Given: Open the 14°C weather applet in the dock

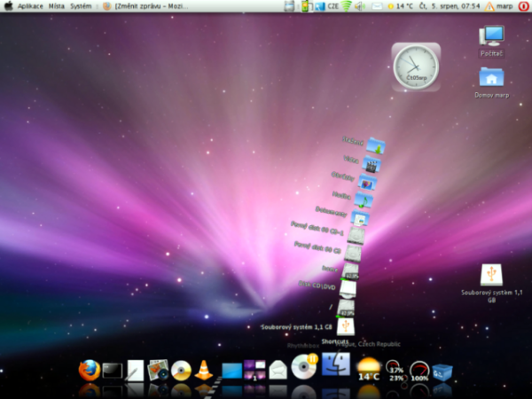Looking at the screenshot, I should pos(369,369).
